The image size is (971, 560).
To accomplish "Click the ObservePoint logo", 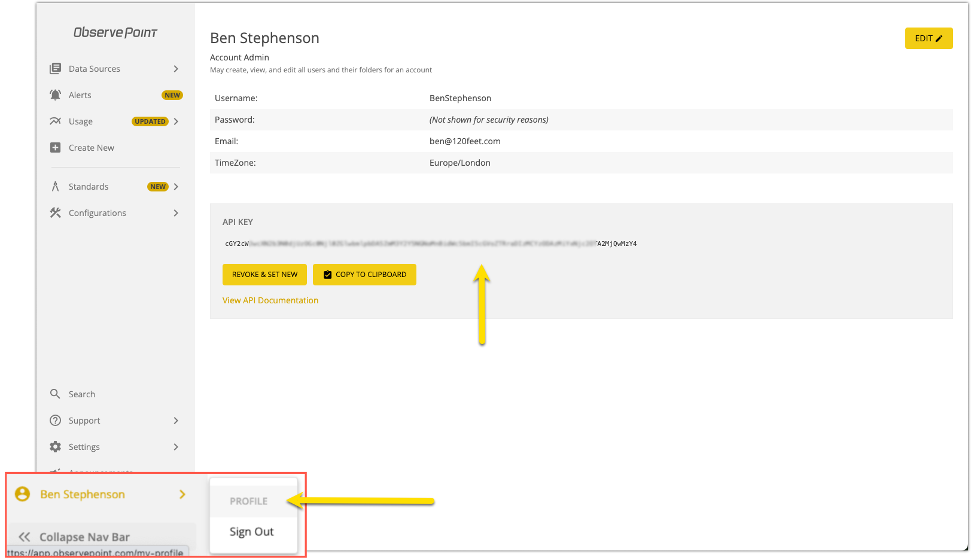I will (x=115, y=32).
